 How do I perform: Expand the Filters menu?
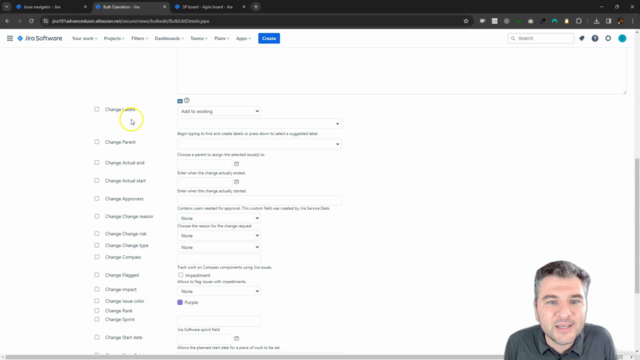[139, 38]
